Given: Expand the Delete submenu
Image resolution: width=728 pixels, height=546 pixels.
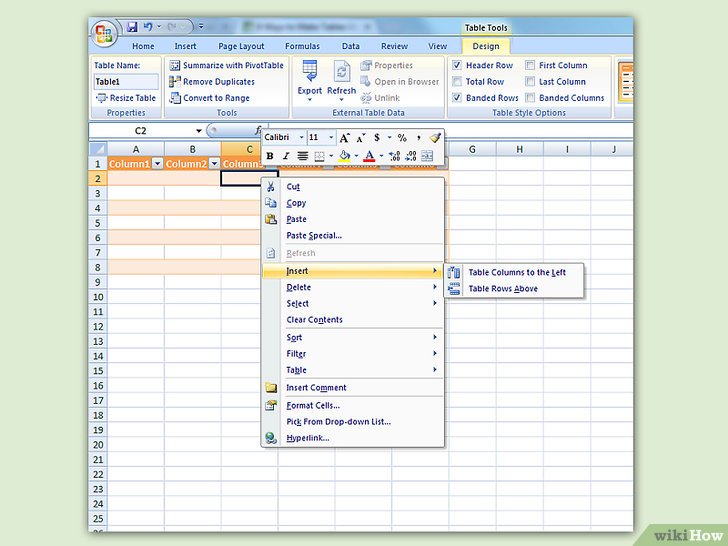Looking at the screenshot, I should [352, 287].
